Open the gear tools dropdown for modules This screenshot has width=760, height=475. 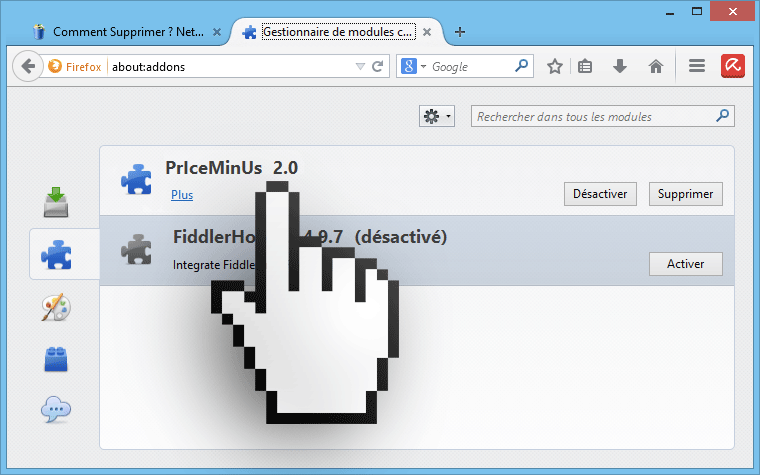pos(437,116)
